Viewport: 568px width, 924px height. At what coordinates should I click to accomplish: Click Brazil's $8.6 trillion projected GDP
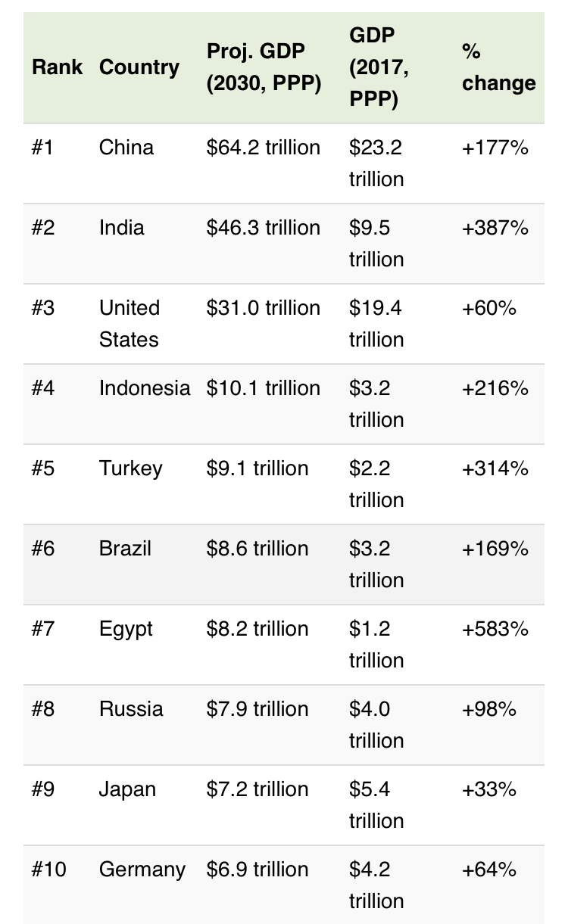[257, 548]
